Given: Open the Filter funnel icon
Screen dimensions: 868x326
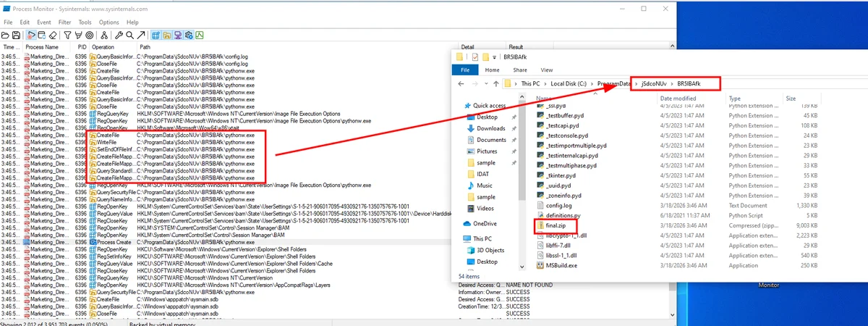Looking at the screenshot, I should [67, 35].
